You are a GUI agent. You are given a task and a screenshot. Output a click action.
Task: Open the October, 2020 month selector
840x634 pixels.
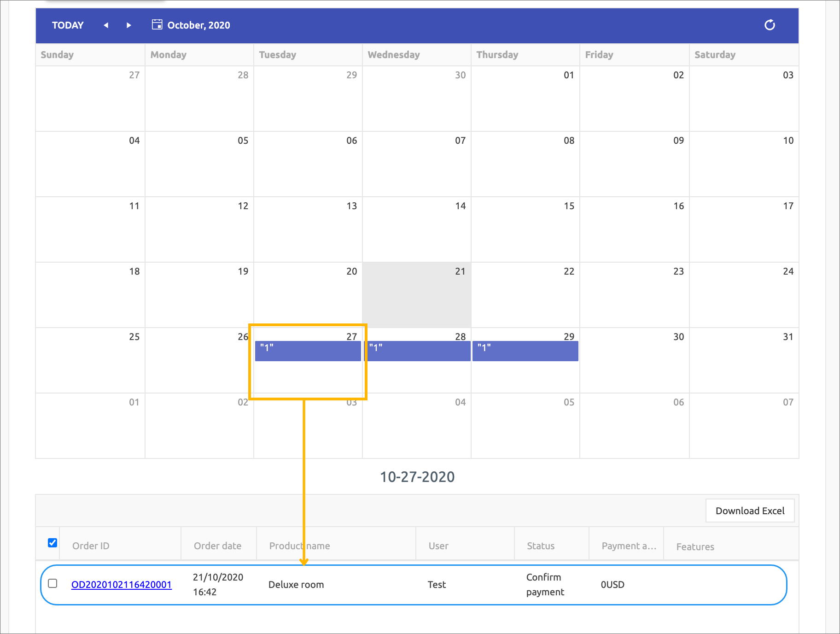198,25
